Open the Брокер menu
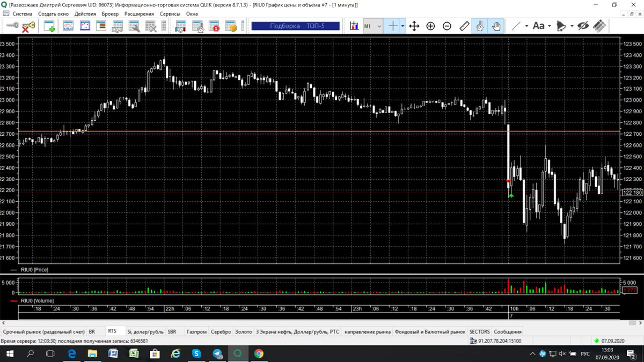 pos(111,13)
